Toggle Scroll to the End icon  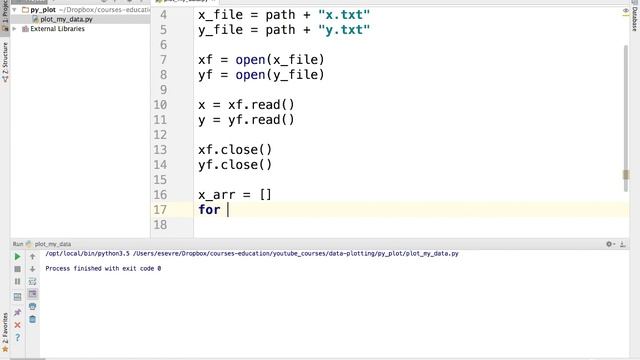33,294
